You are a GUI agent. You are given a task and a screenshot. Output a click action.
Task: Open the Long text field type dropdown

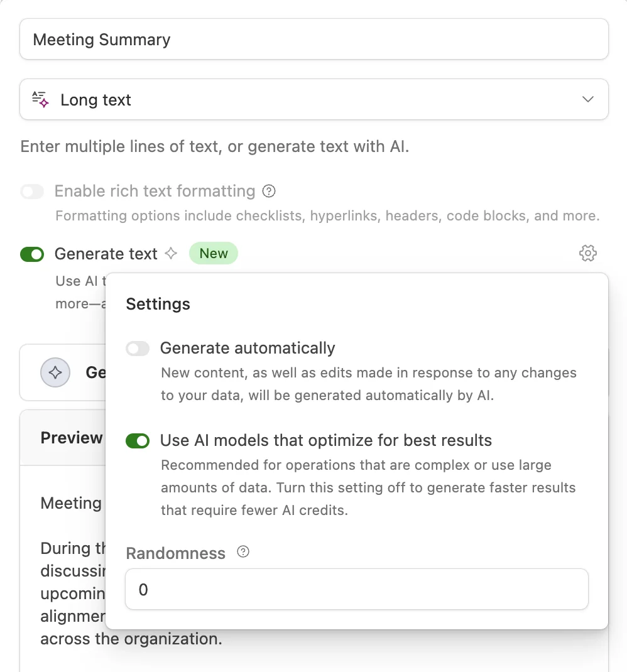pyautogui.click(x=313, y=99)
